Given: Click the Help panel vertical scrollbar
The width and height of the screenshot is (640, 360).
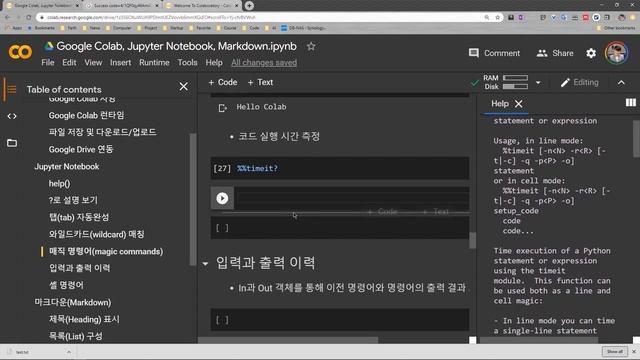Looking at the screenshot, I should (x=636, y=139).
